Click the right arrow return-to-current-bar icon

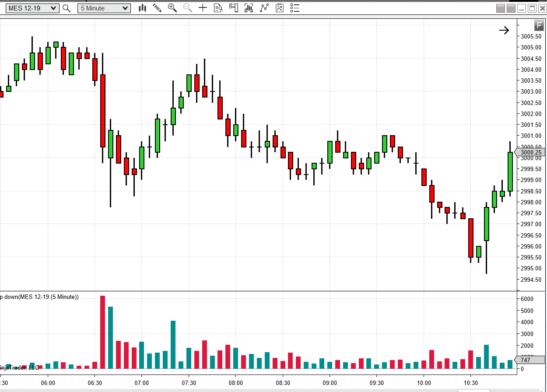(504, 30)
